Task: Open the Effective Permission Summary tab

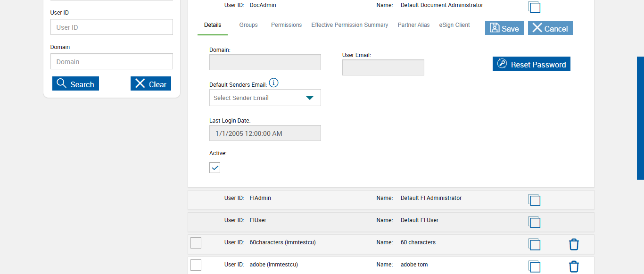Action: click(x=349, y=25)
